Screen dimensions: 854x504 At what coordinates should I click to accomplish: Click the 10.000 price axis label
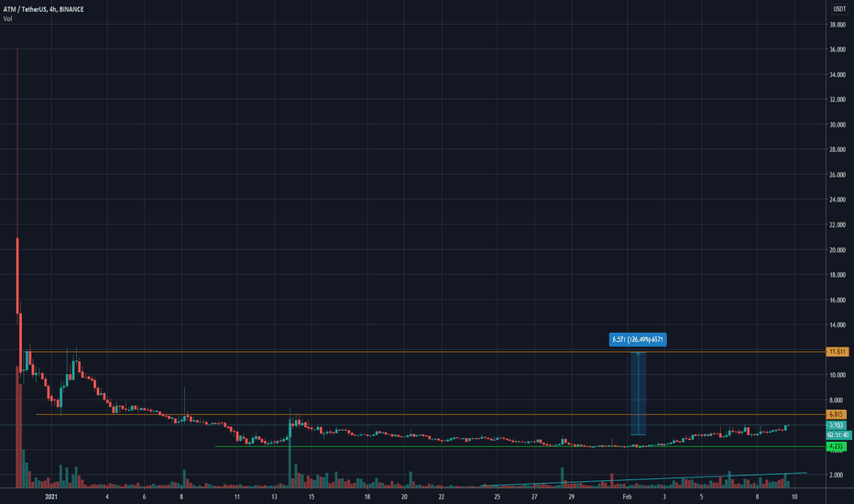(838, 375)
